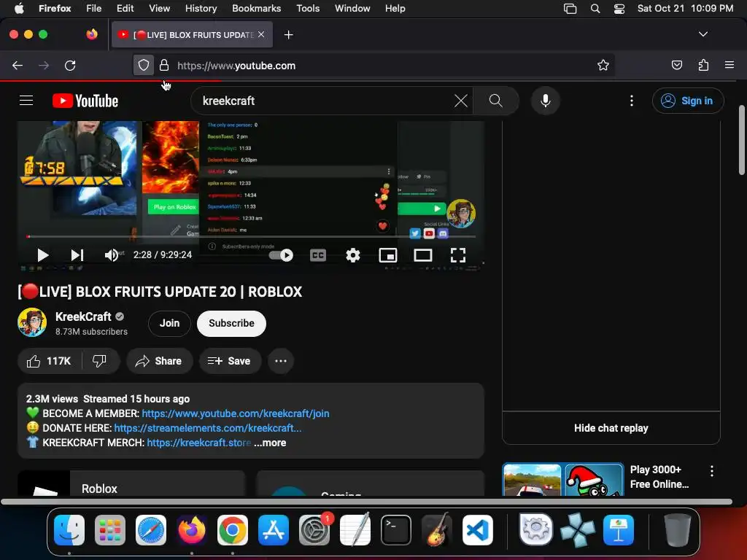Enable miniplayer mode

tap(388, 255)
